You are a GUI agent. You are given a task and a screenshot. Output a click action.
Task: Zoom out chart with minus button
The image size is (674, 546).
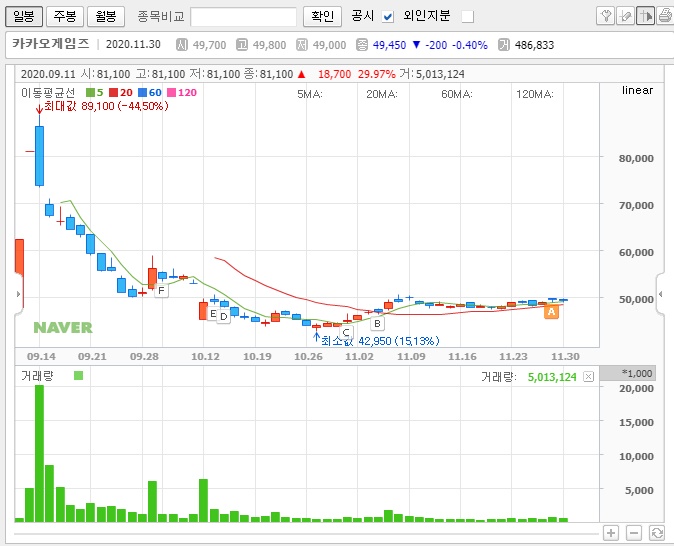click(x=634, y=533)
